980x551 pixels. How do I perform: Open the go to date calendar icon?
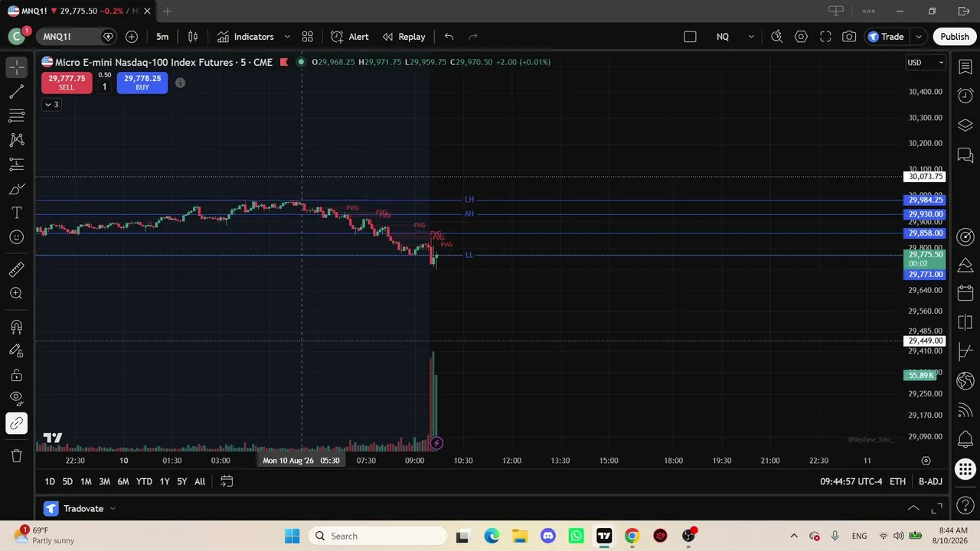click(227, 481)
